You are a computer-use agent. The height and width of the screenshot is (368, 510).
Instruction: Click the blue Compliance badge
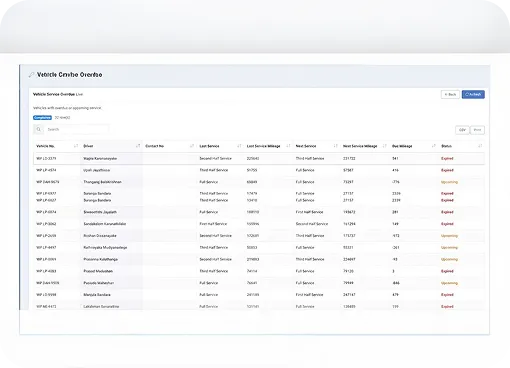click(x=42, y=118)
